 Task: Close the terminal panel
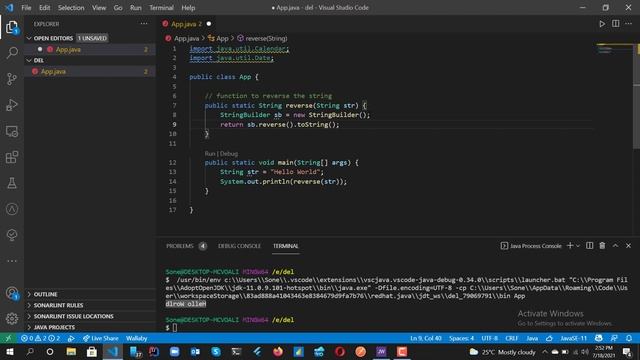[x=629, y=246]
